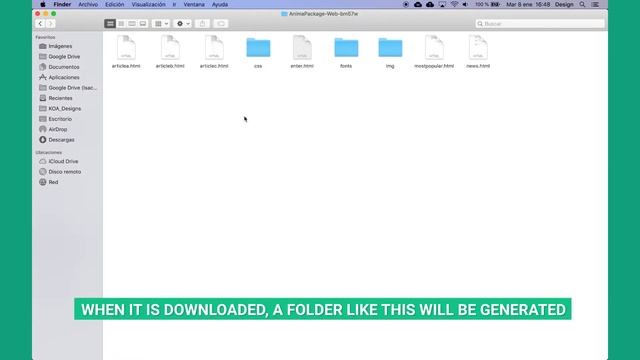
Task: Select the news.html file
Action: tap(478, 52)
